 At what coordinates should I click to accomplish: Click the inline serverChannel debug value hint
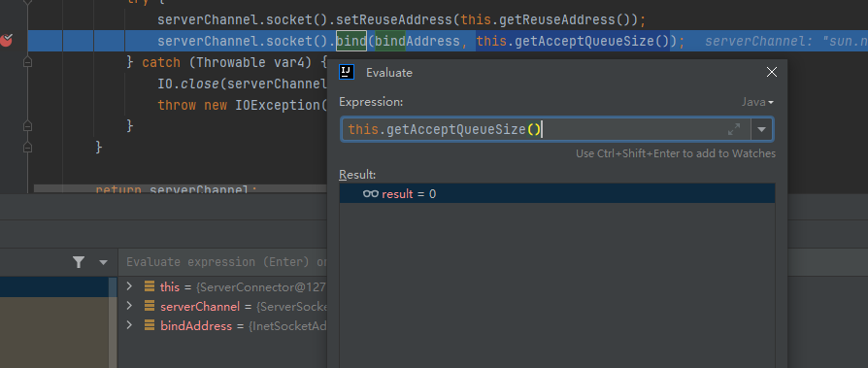786,41
